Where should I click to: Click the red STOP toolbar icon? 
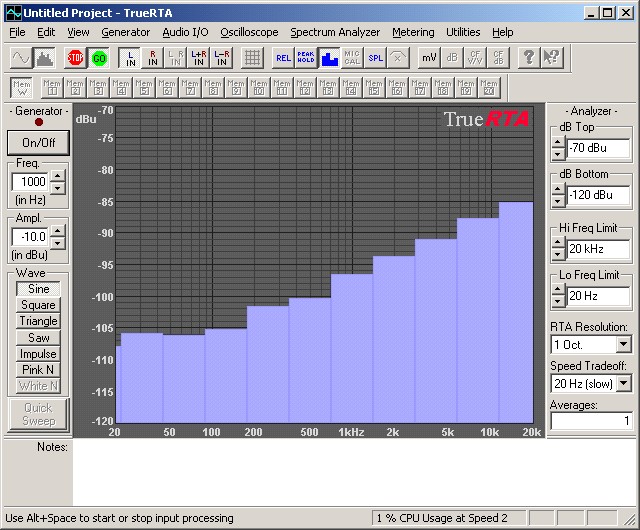76,57
